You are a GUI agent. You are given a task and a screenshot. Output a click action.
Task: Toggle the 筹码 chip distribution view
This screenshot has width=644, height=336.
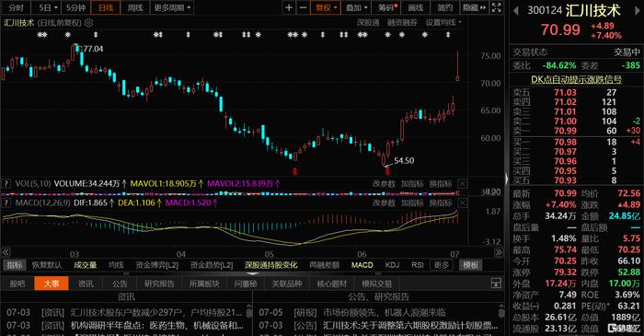click(x=387, y=7)
